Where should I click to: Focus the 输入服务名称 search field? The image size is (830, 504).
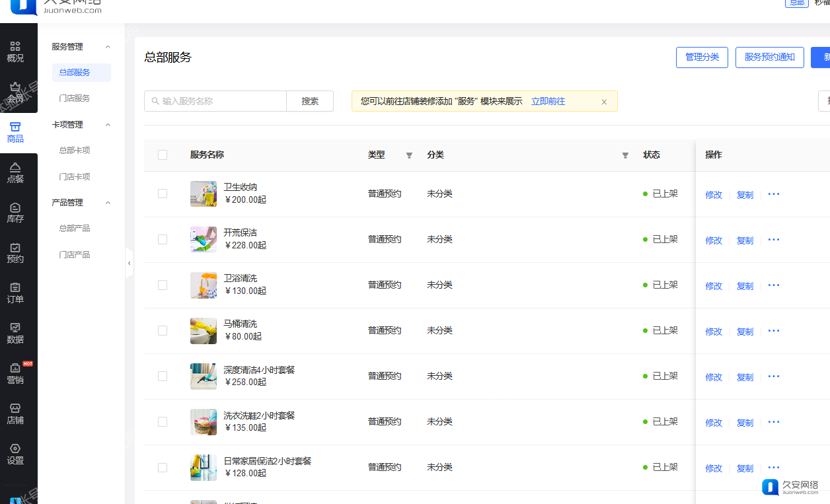215,101
